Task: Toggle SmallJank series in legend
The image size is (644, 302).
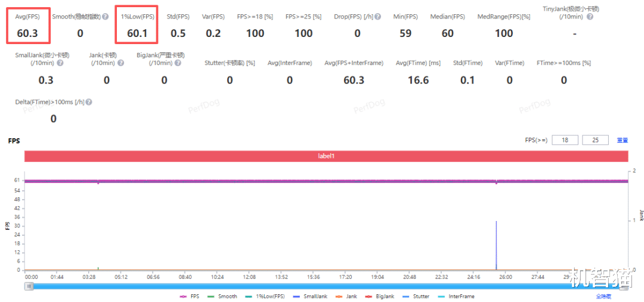Action: [x=309, y=296]
